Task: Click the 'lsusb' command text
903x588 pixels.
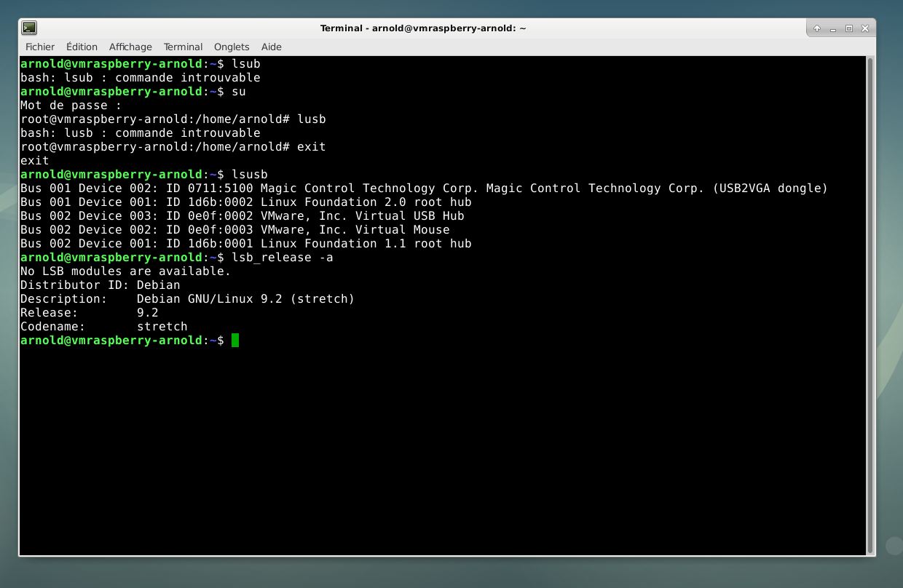Action: click(x=250, y=175)
